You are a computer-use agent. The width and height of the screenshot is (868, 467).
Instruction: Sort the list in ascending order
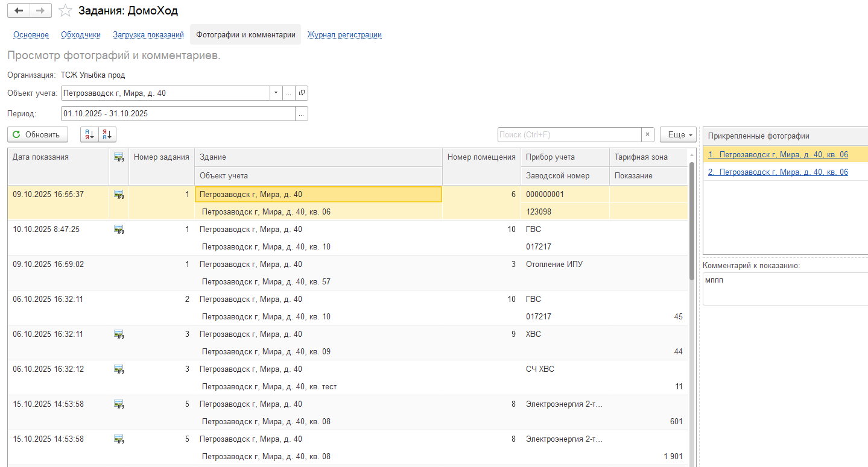pos(89,134)
